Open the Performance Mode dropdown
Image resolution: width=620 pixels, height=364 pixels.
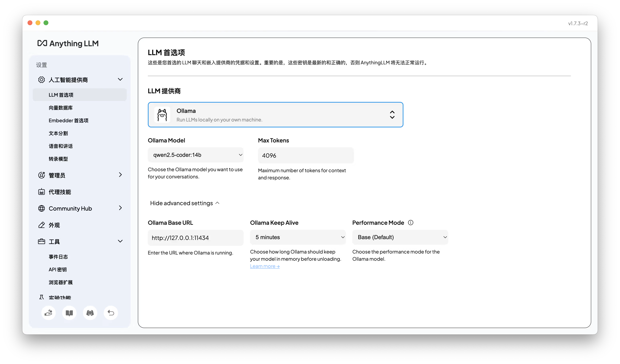point(400,237)
